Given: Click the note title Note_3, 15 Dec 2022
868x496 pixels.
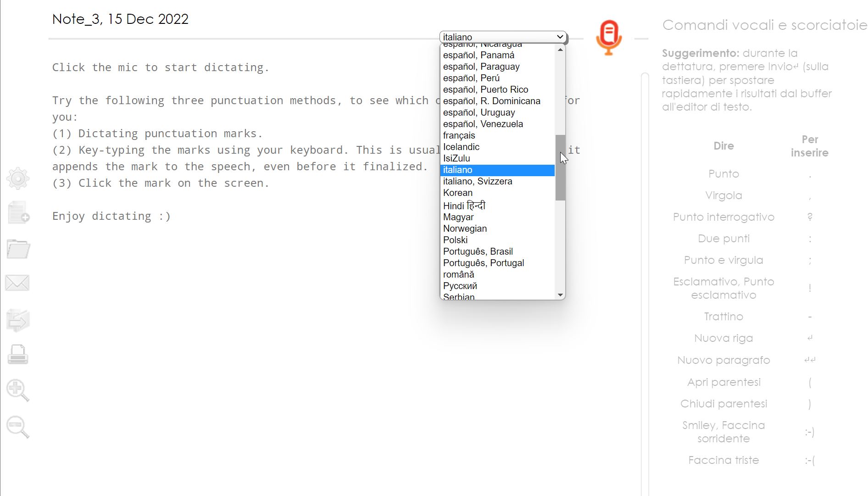Looking at the screenshot, I should pyautogui.click(x=120, y=19).
